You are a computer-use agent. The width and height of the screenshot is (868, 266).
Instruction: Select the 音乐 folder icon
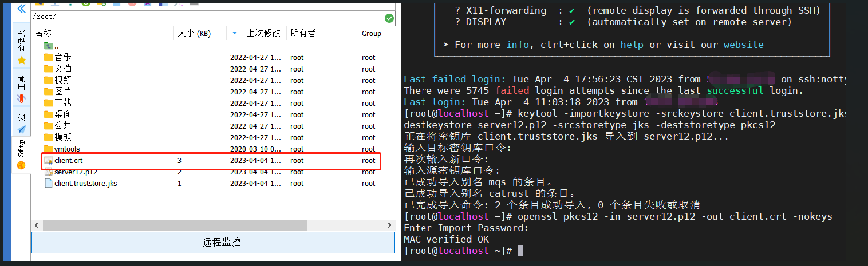pyautogui.click(x=49, y=57)
